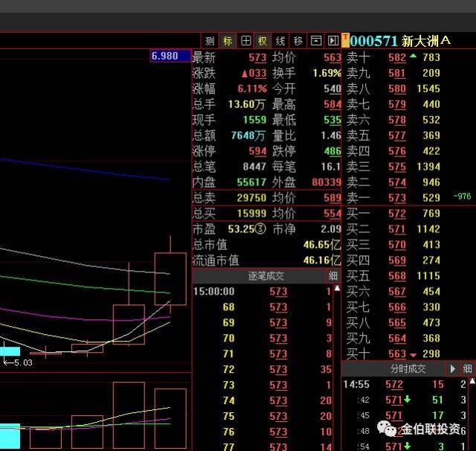Click the window restore box icon

316,41
